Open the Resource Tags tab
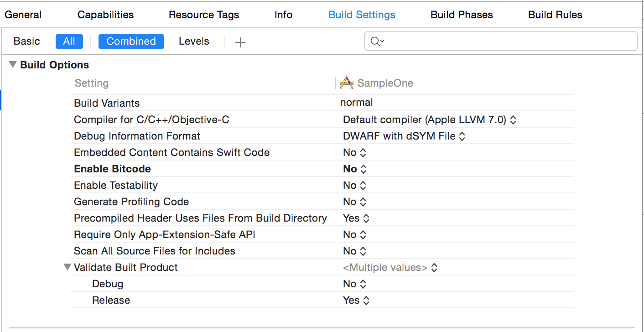This screenshot has width=644, height=332. 203,15
